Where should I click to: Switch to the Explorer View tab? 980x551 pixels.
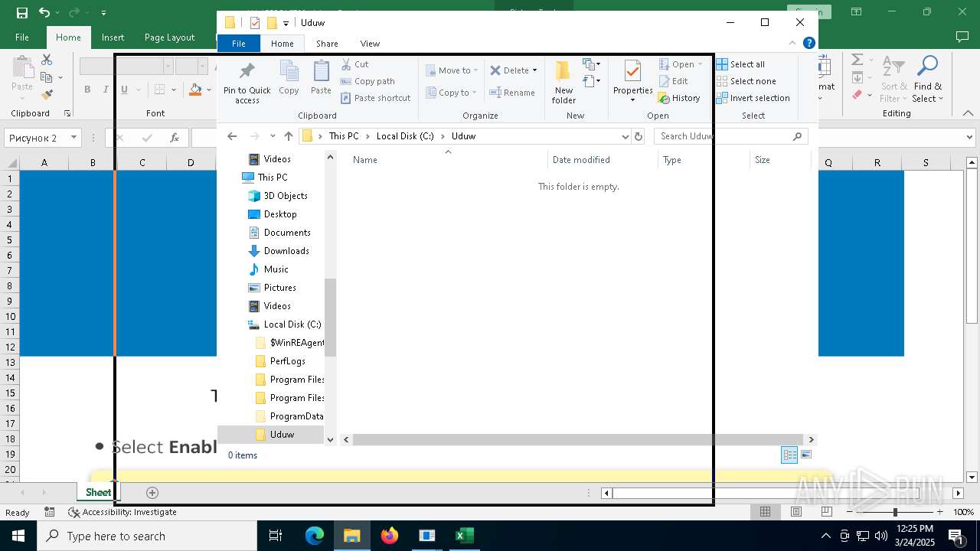coord(370,44)
